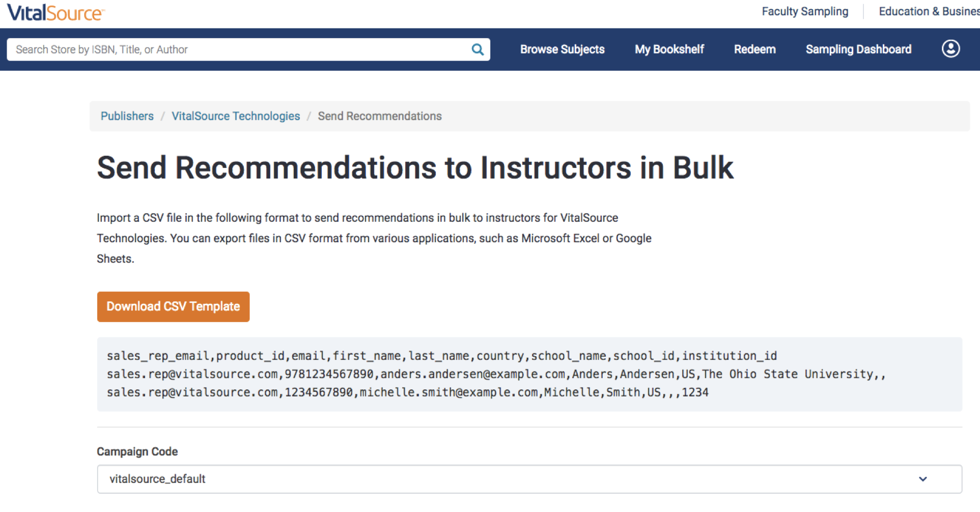Click inside the store search field
This screenshot has height=512, width=980.
(x=229, y=49)
